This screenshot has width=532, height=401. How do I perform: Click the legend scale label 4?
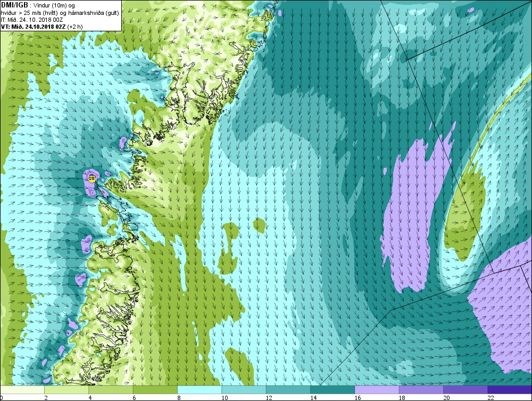click(90, 398)
